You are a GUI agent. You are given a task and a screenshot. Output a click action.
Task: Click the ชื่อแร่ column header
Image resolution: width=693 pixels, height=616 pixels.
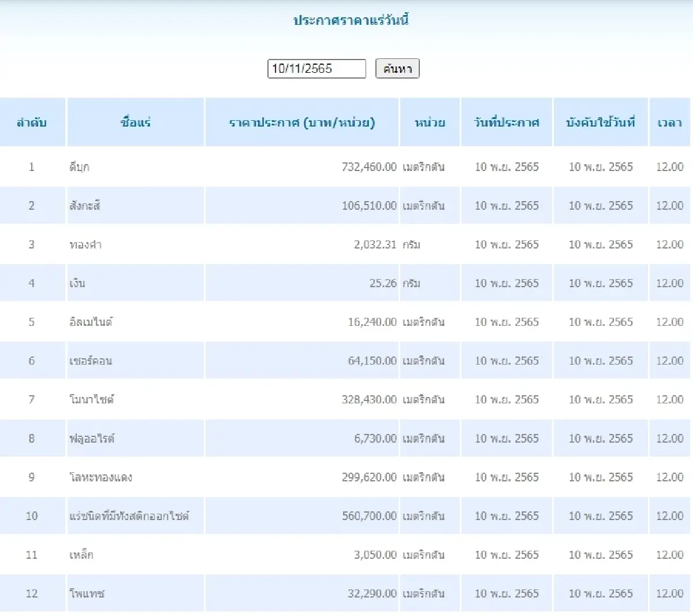point(136,122)
